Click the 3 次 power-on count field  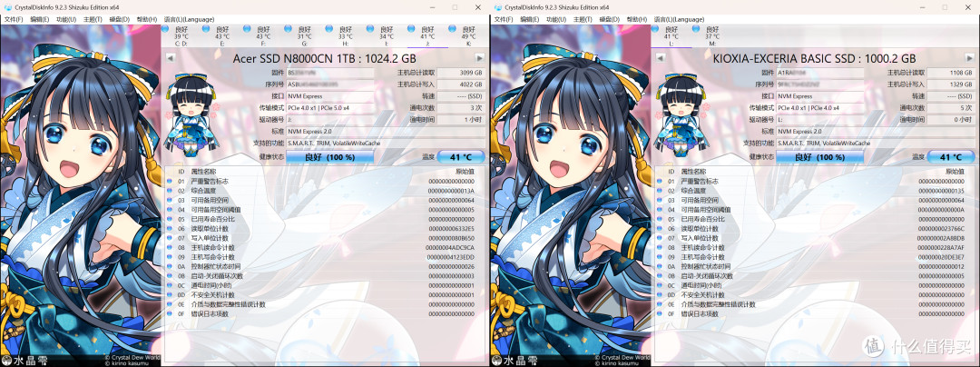(x=461, y=108)
